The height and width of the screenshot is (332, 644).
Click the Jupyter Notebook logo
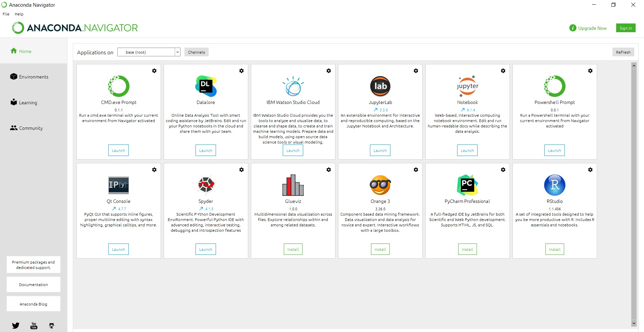point(468,86)
